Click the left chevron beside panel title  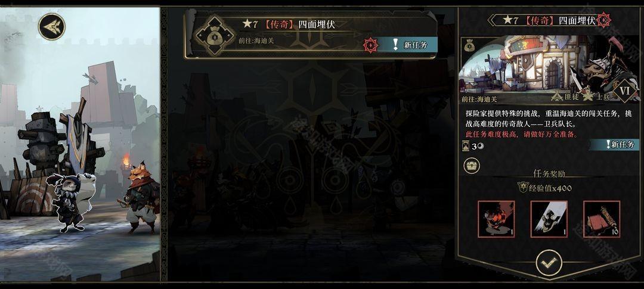(493, 20)
